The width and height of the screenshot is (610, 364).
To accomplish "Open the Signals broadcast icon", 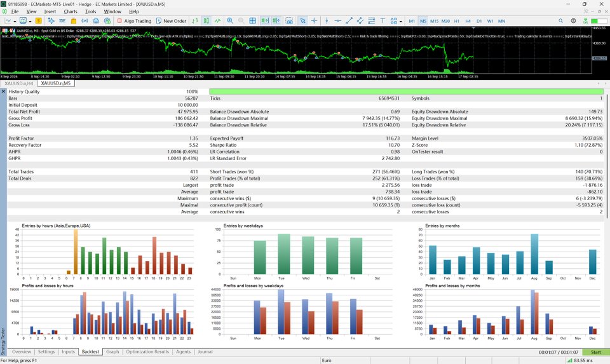I will point(85,20).
